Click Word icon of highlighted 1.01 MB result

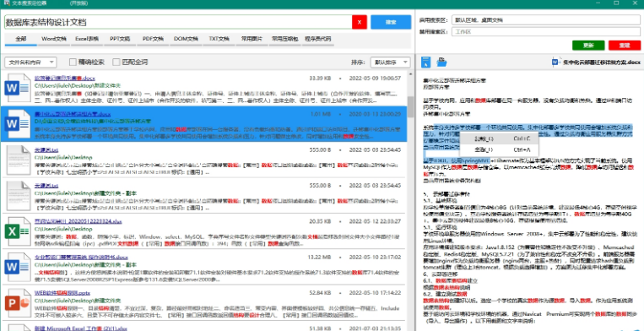coord(18,122)
